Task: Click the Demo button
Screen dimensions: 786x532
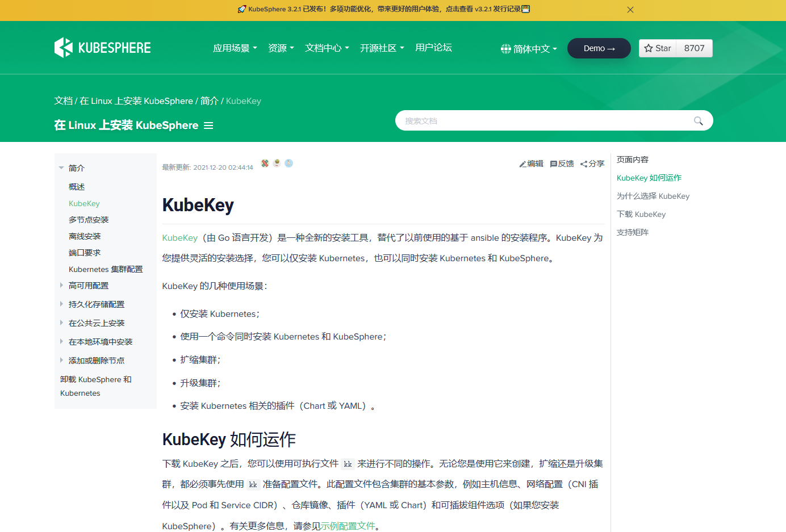Action: pos(599,48)
